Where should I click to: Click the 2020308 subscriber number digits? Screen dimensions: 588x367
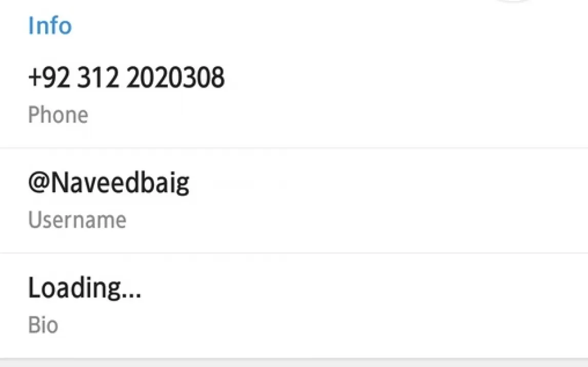175,77
